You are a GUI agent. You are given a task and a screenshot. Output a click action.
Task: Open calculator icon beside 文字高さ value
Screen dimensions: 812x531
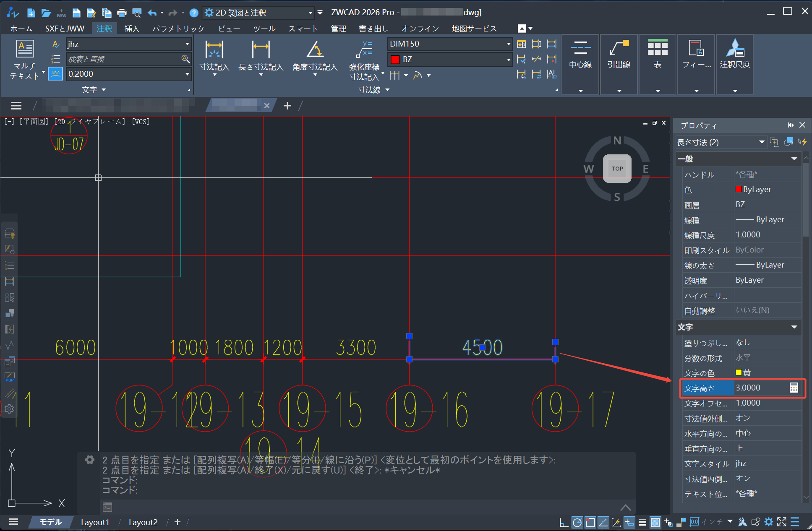[x=794, y=388]
